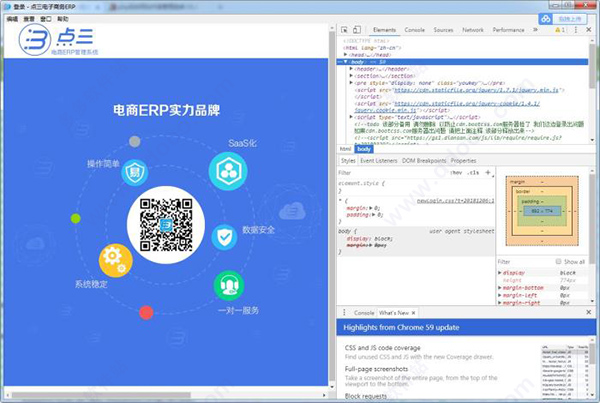The image size is (600, 403).
Task: Expand the head element node
Action: pos(346,55)
